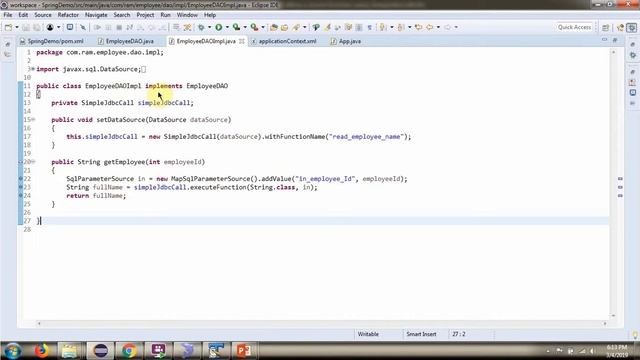Screen dimensions: 640x360
Task: Expand the Run configurations dropdown arrow
Action: pyautogui.click(x=227, y=27)
